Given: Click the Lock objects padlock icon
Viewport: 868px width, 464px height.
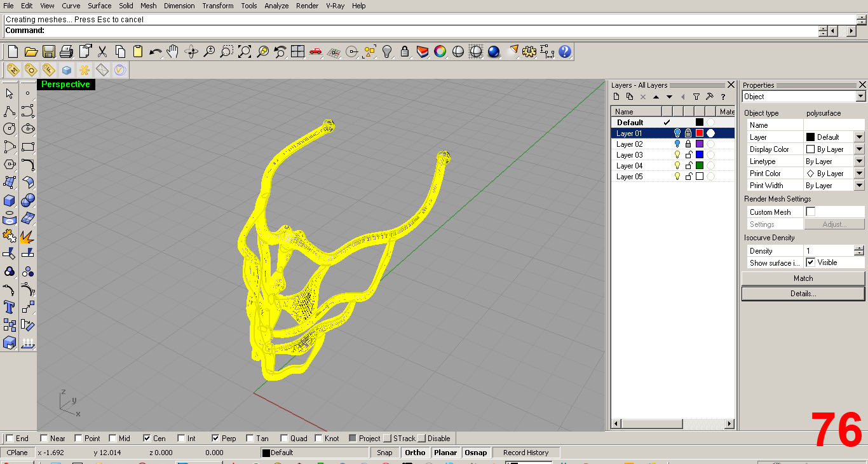Looking at the screenshot, I should [405, 51].
